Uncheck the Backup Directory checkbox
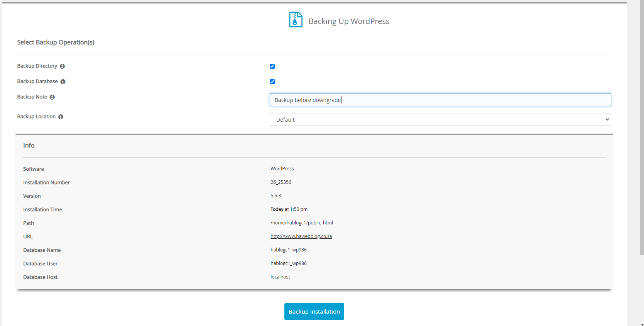The width and height of the screenshot is (644, 326). [x=272, y=66]
